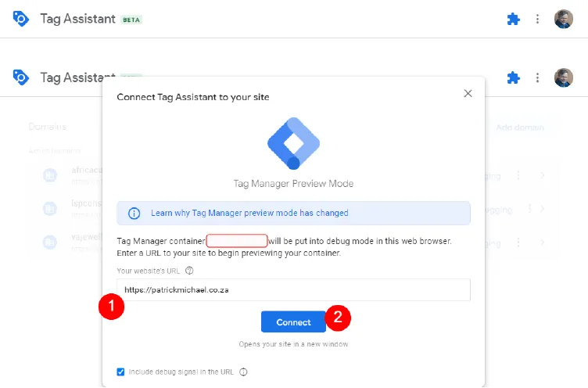Viewport: 588px width, 388px height.
Task: Click the profile avatar in lower header
Action: (x=563, y=77)
